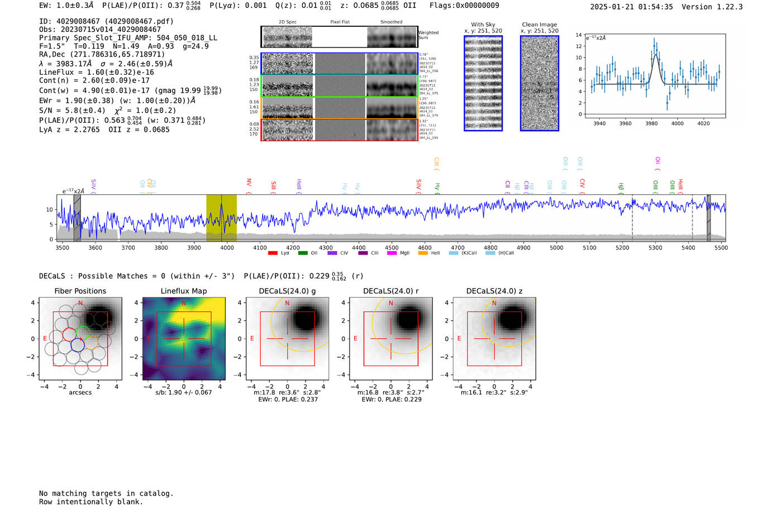
Task: Click the No matching targets in catalog text
Action: pyautogui.click(x=106, y=493)
